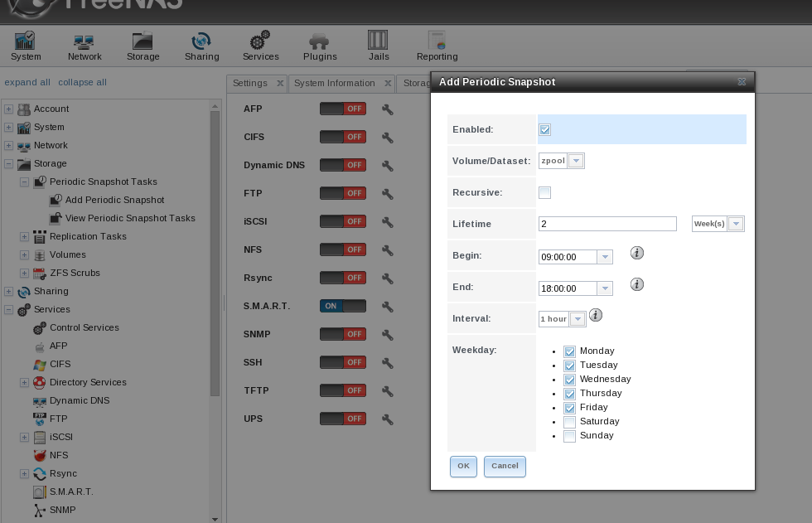The width and height of the screenshot is (812, 523).
Task: Uncheck the Monday checkbox
Action: [570, 351]
